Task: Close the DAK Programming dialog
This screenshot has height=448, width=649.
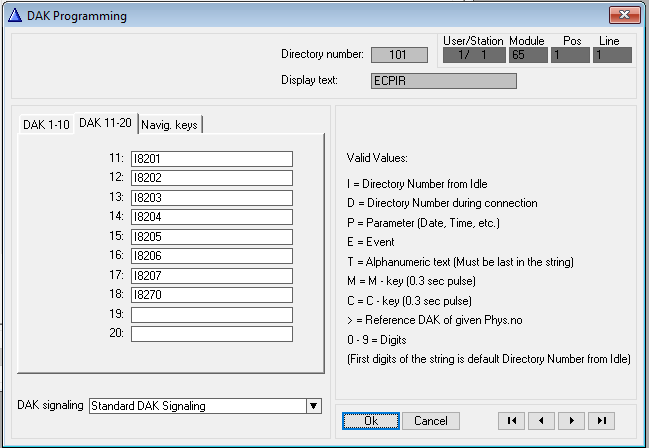Action: click(624, 15)
